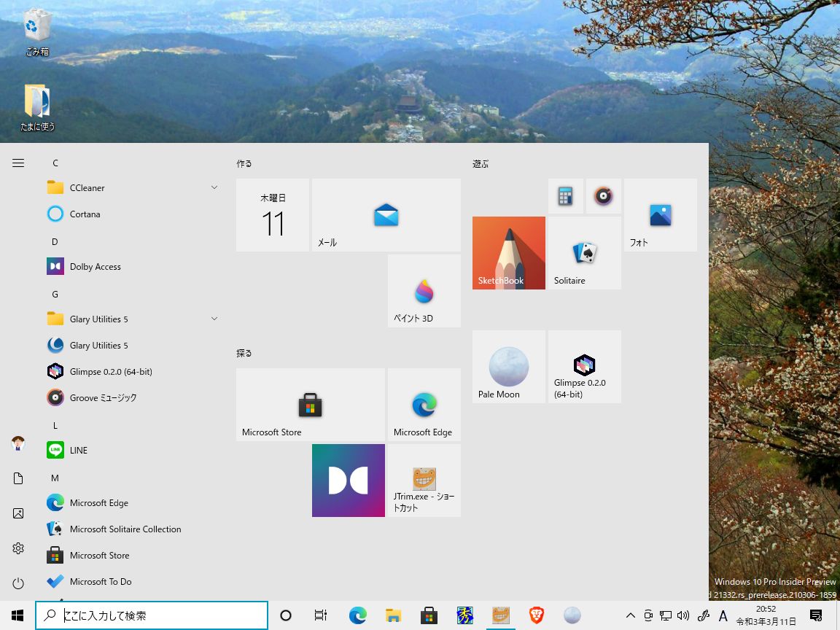This screenshot has width=840, height=630.
Task: Open the Solitaire tile
Action: [x=585, y=253]
